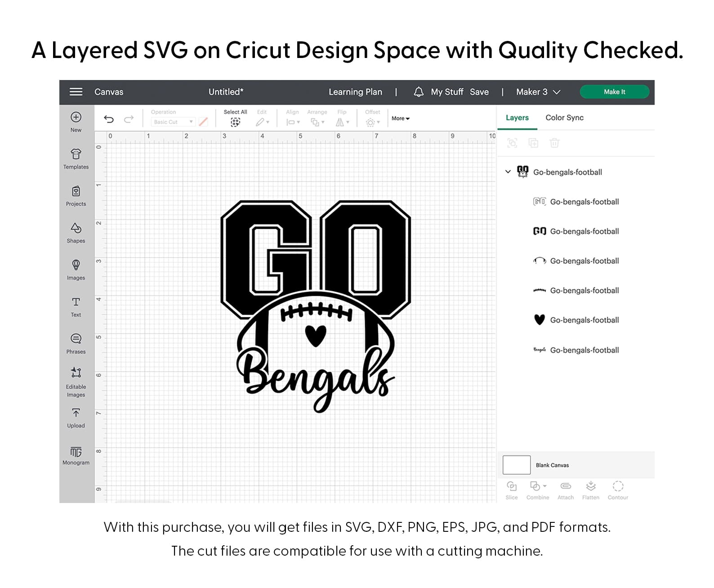Expand the More toolbar dropdown
The width and height of the screenshot is (714, 588).
(400, 119)
